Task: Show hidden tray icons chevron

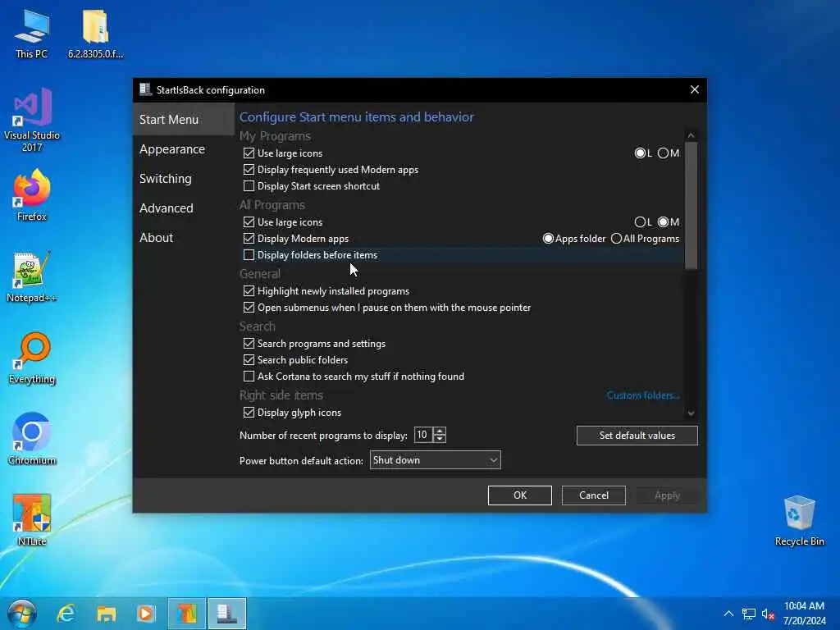Action: coord(728,614)
